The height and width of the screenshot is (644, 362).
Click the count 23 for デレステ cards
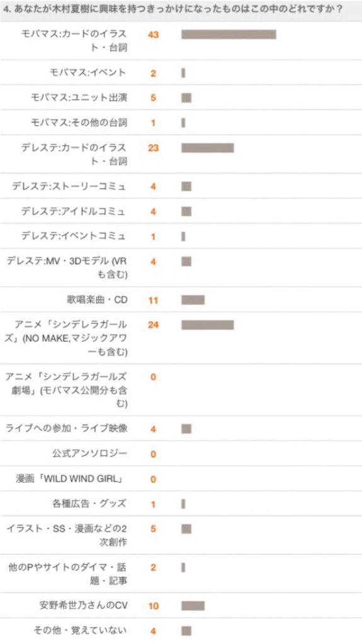(x=153, y=148)
